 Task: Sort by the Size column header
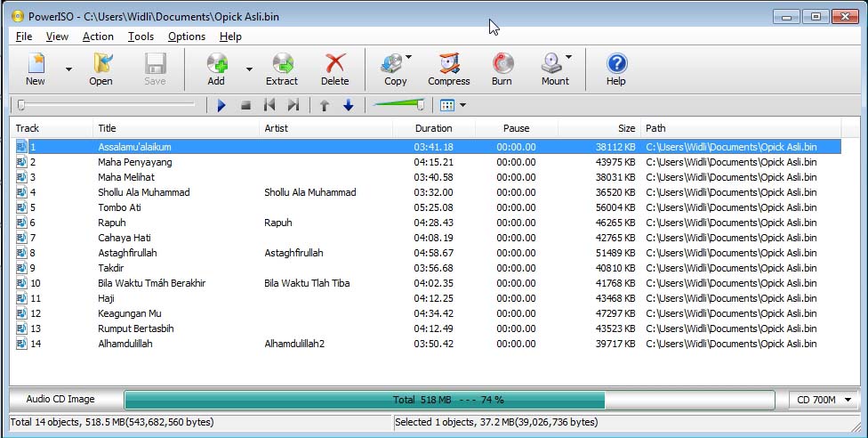click(599, 128)
